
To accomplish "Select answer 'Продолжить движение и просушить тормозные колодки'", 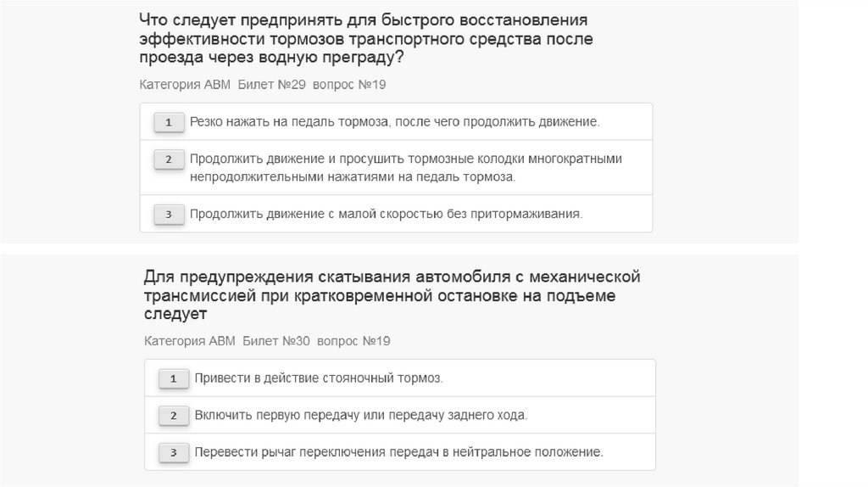I will tap(406, 167).
